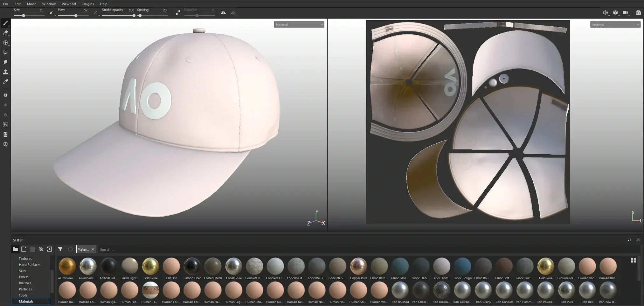Toggle the shelf folder tree icon
The image size is (644, 306).
click(15, 249)
